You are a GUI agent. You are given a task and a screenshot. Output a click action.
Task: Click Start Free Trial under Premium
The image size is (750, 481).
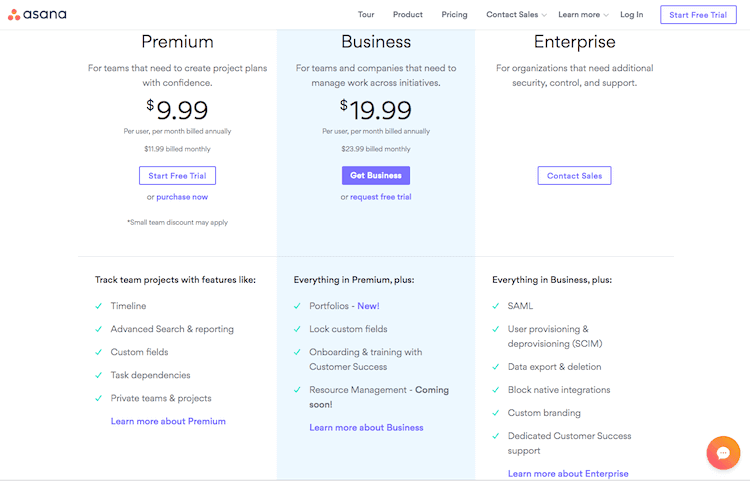tap(177, 176)
